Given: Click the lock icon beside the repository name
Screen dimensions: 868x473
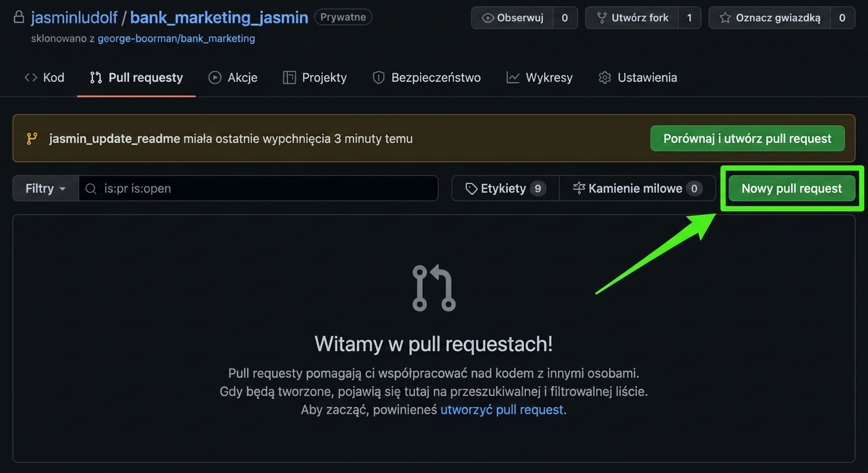Looking at the screenshot, I should (19, 17).
